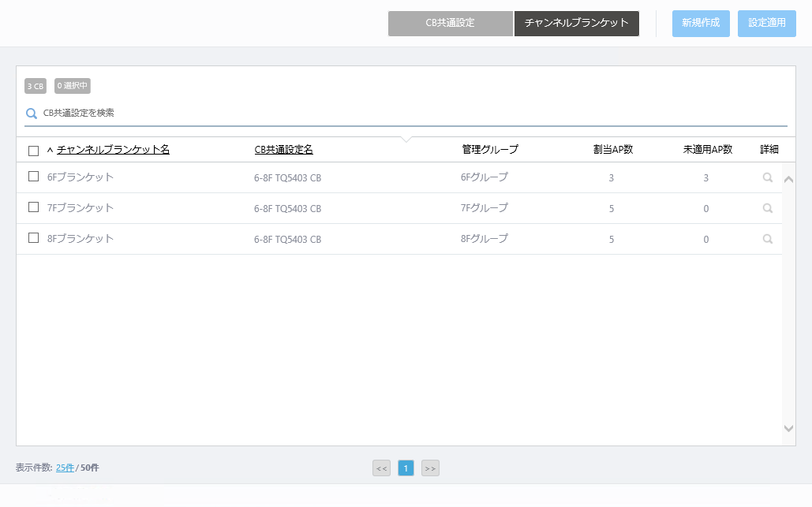Click the 7Fグループ cell
Viewport: 812px width, 507px height.
pos(485,207)
